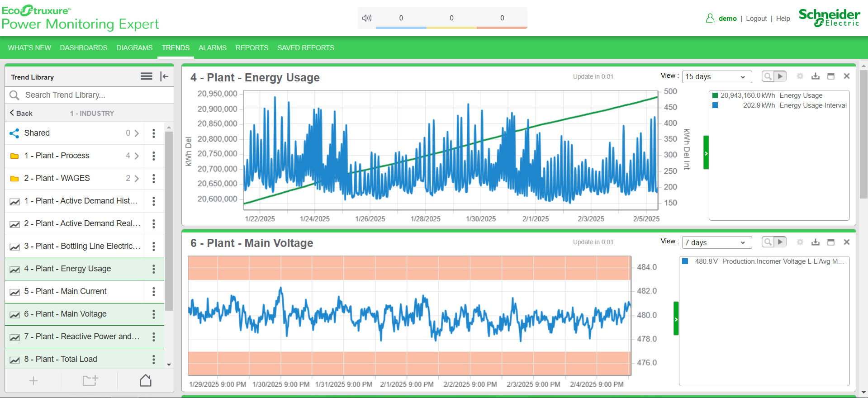Open the Alarms tab

(x=212, y=48)
